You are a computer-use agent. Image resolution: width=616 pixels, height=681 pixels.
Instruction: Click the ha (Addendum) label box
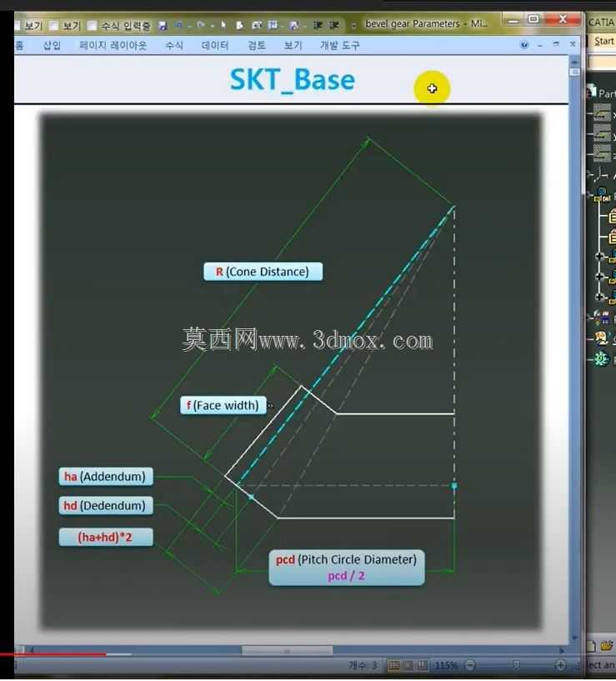click(x=106, y=477)
